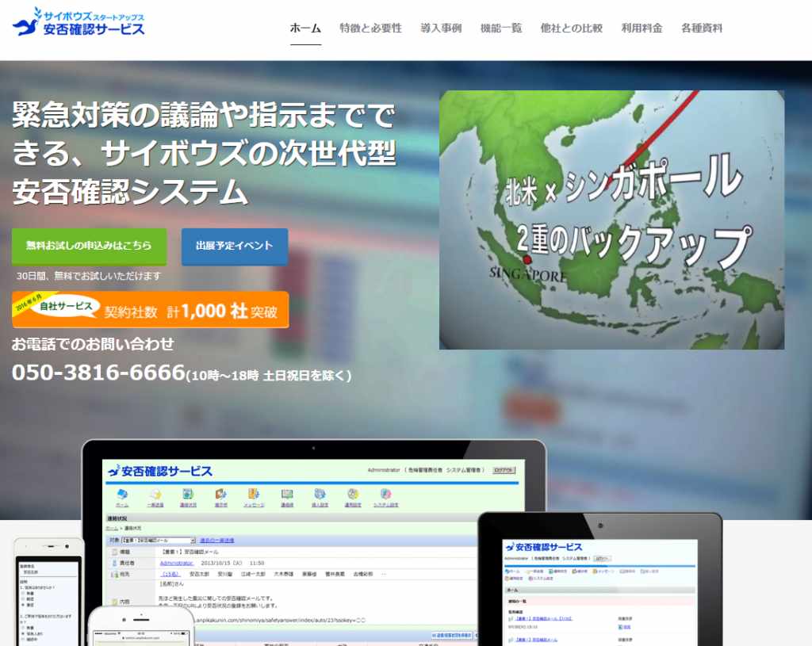Screen dimensions: 812x646
Task: Open the 他社との比較 page
Action: point(572,29)
